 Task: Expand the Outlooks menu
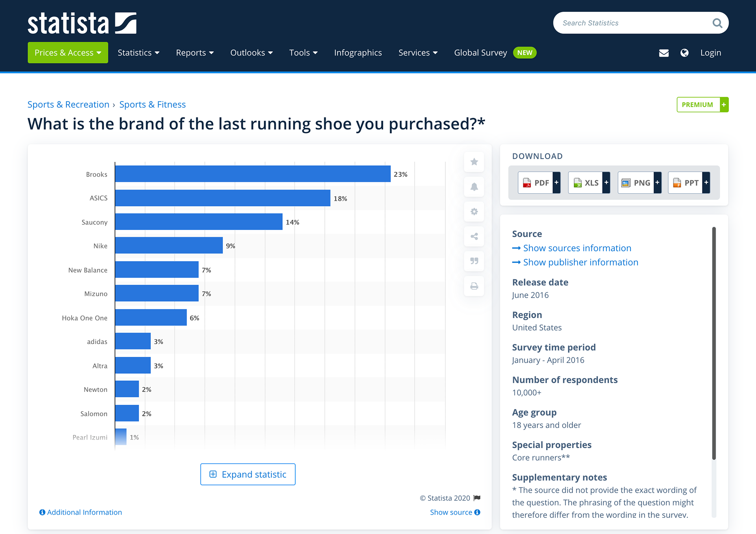pos(252,53)
